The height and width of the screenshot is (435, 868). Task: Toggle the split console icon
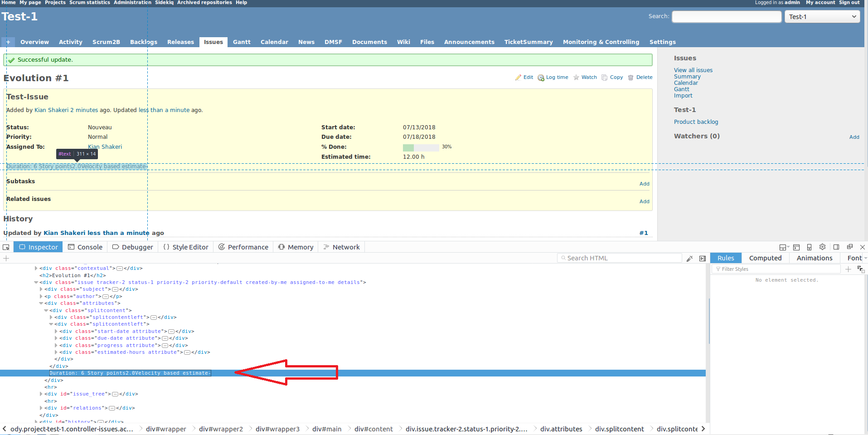[796, 247]
